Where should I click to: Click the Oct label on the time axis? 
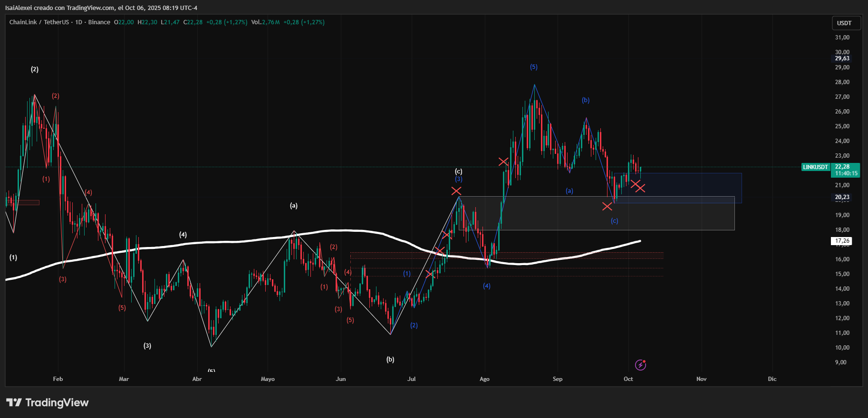pyautogui.click(x=628, y=379)
